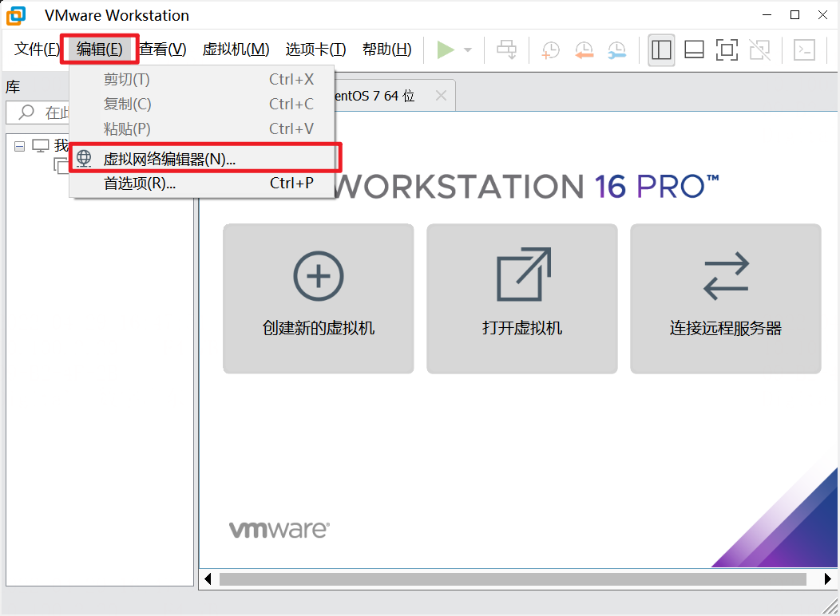Open the snapshot manager wrench-clock icon
840x616 pixels.
tap(616, 49)
